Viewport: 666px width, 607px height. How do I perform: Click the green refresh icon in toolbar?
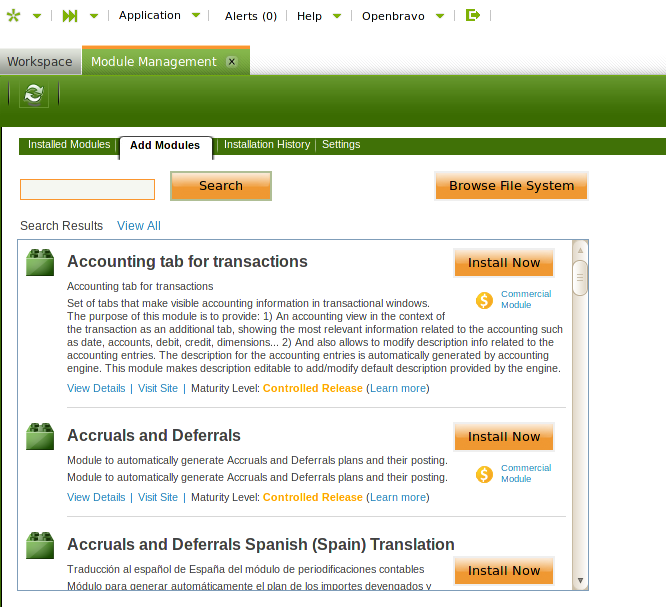(34, 94)
